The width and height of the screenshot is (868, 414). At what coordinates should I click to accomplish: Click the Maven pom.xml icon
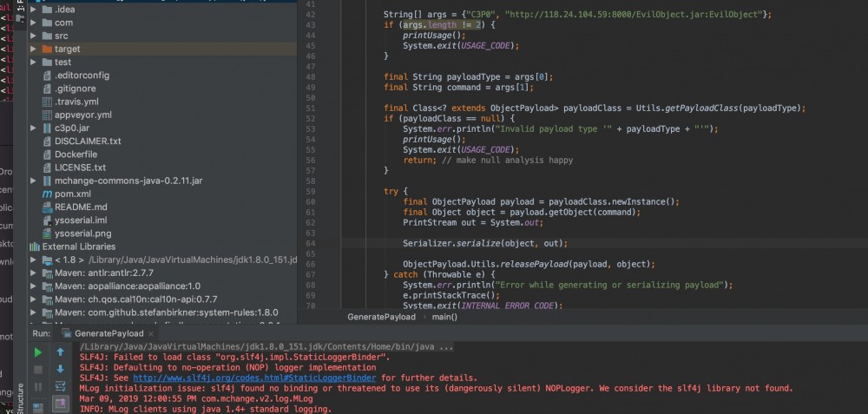(x=47, y=194)
